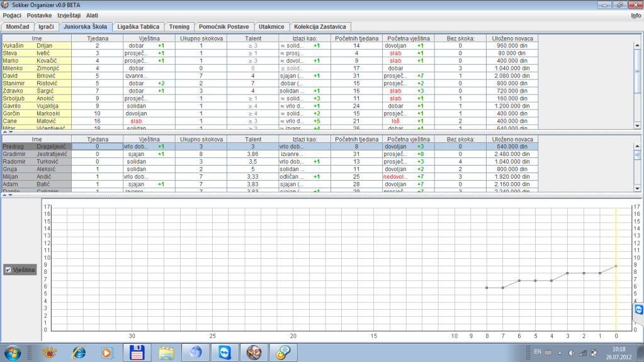
Task: Click the floppy disk icon in taskbar
Action: click(137, 352)
